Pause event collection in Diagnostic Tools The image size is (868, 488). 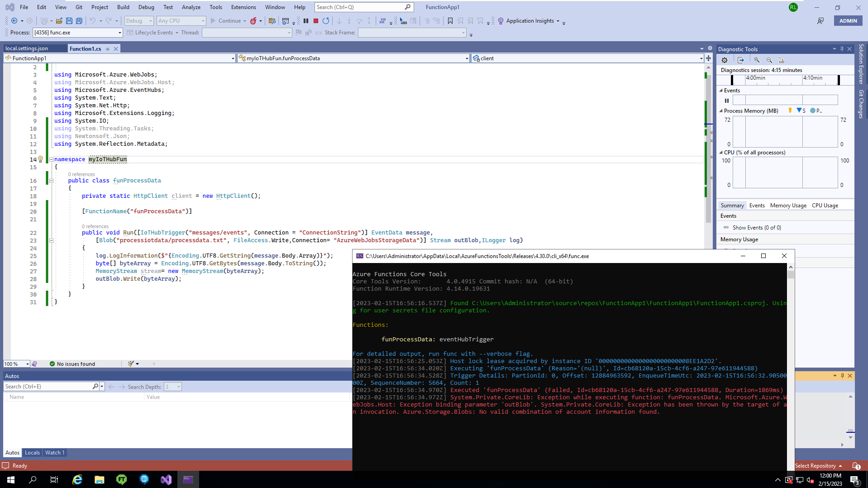tap(727, 100)
